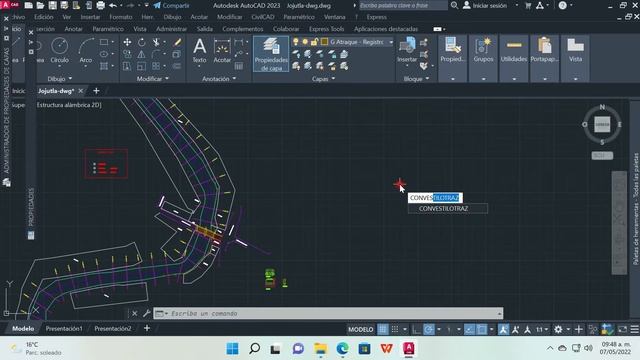
Task: Toggle annotation objects visibility
Action: (x=503, y=329)
